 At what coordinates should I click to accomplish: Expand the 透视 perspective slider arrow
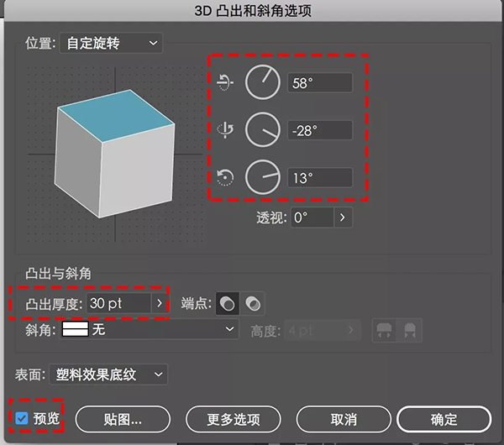[x=343, y=217]
